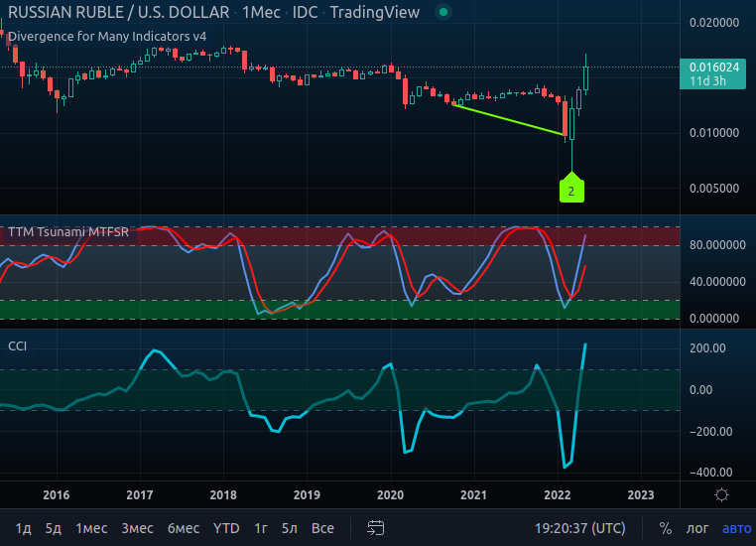The height and width of the screenshot is (546, 756).
Task: Click the 1Мес interval in title
Action: (x=261, y=12)
